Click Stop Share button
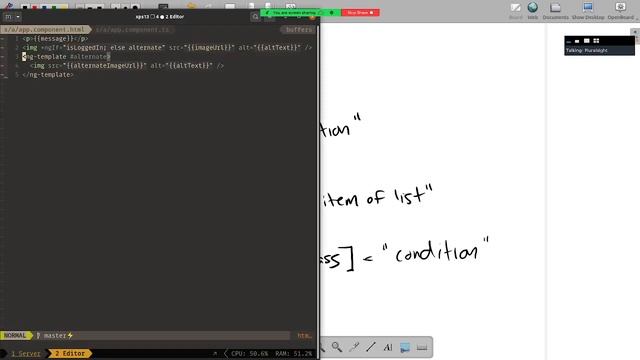This screenshot has height=360, width=640. 360,13
